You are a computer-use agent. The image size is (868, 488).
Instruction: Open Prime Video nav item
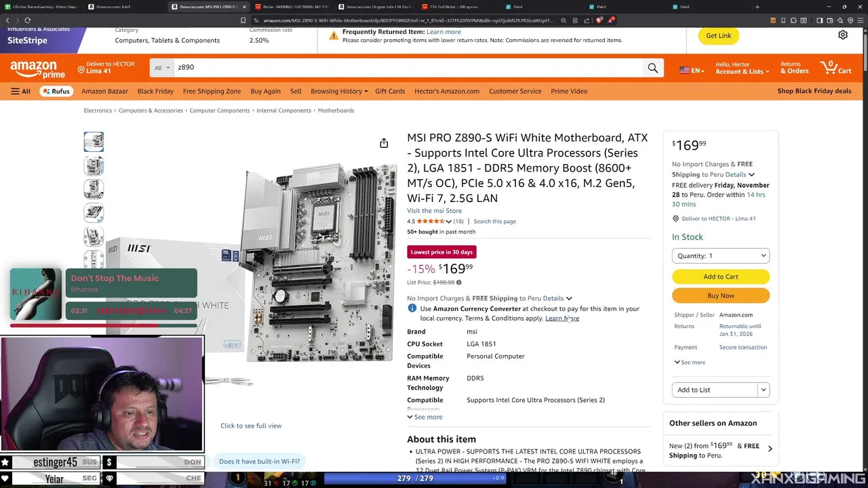pyautogui.click(x=569, y=91)
